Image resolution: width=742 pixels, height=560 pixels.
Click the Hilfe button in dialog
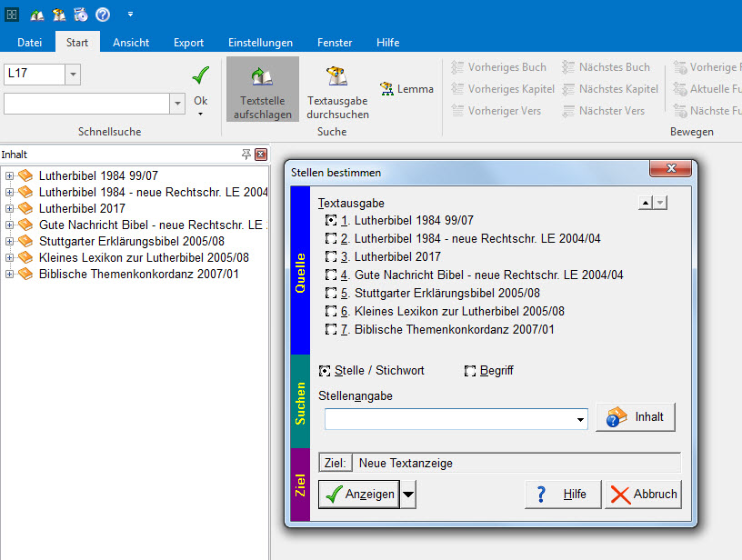[x=562, y=495]
